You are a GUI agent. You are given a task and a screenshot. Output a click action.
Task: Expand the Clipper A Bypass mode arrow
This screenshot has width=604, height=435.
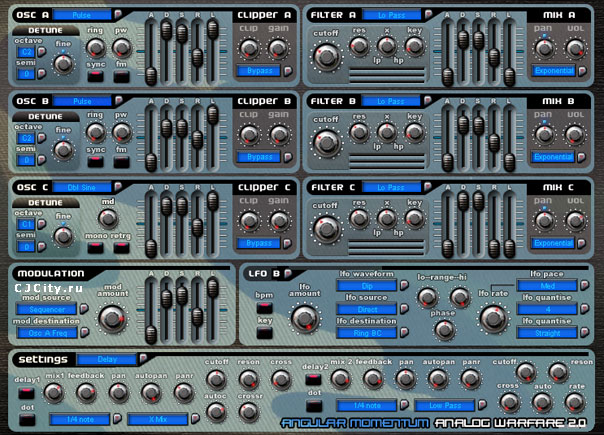[x=288, y=71]
